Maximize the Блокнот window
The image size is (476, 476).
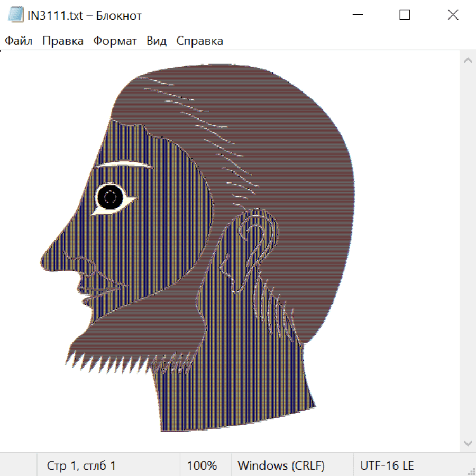405,15
